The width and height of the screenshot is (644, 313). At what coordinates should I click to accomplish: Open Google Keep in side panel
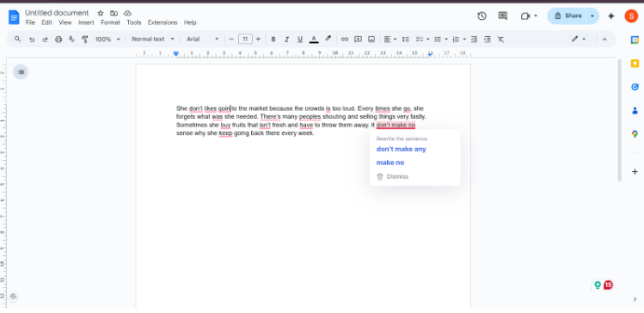click(x=635, y=64)
